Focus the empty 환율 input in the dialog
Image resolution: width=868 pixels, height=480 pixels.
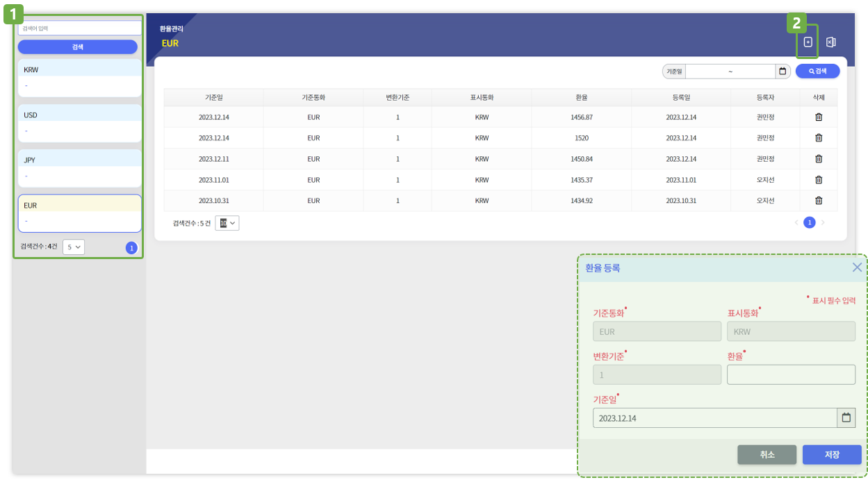(x=791, y=374)
